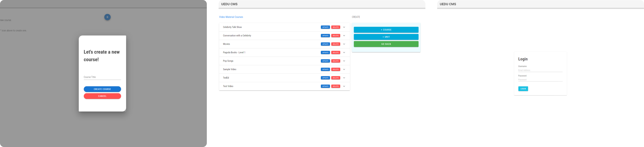Click the + UNIT button
644x147 pixels.
point(386,37)
